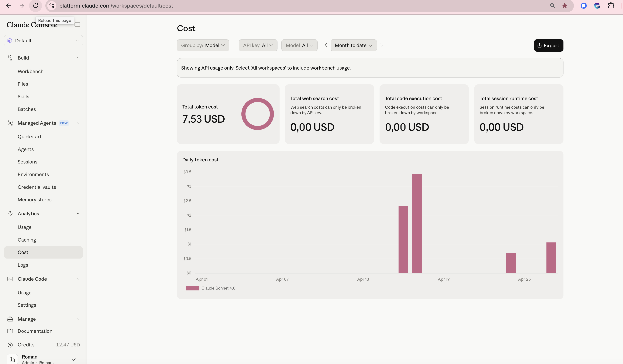623x364 pixels.
Task: Go forward in browser history
Action: click(22, 6)
